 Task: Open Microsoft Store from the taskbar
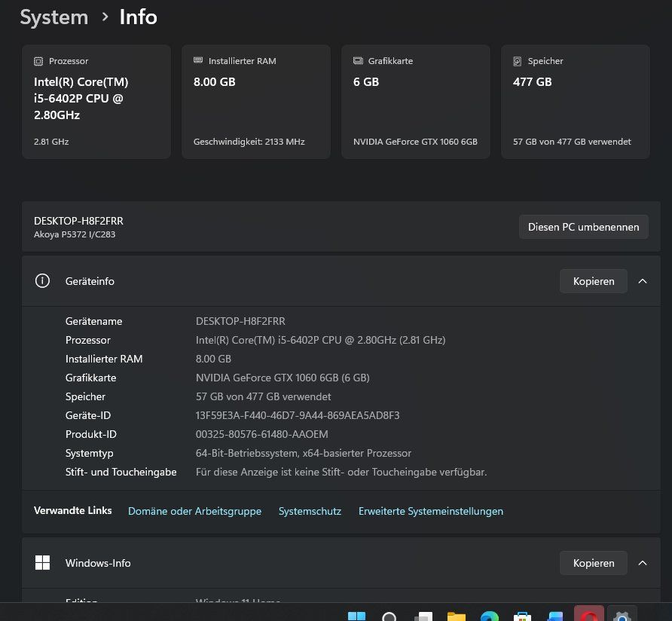[522, 616]
